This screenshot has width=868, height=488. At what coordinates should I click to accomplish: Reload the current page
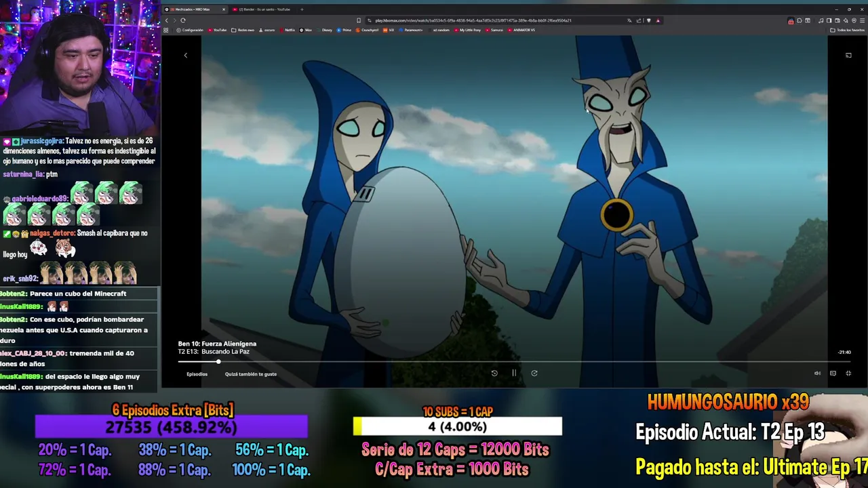(x=182, y=20)
